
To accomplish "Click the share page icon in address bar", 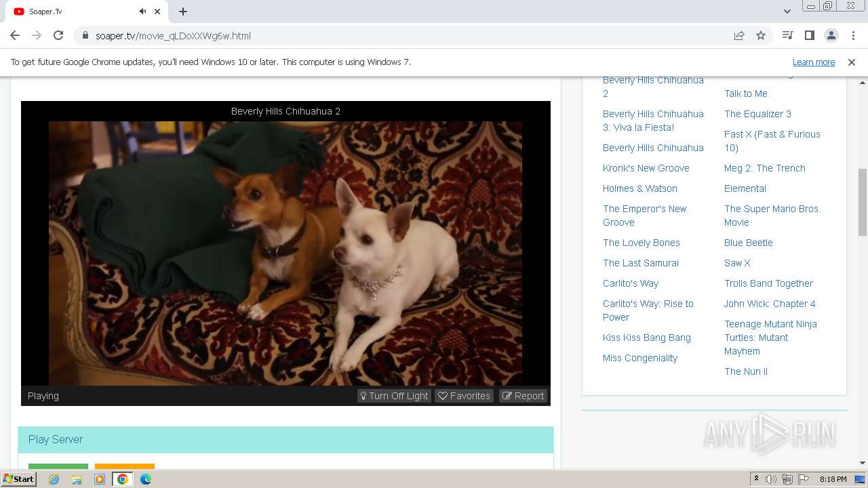I will (x=739, y=36).
